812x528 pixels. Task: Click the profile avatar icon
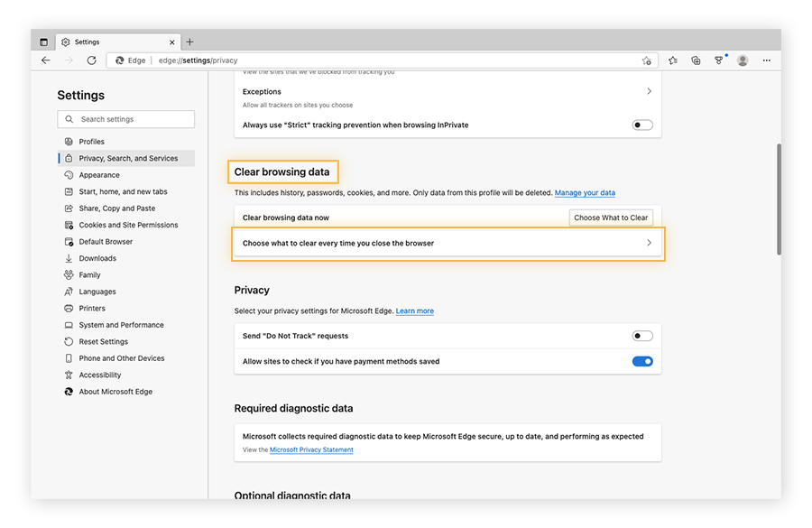point(743,60)
